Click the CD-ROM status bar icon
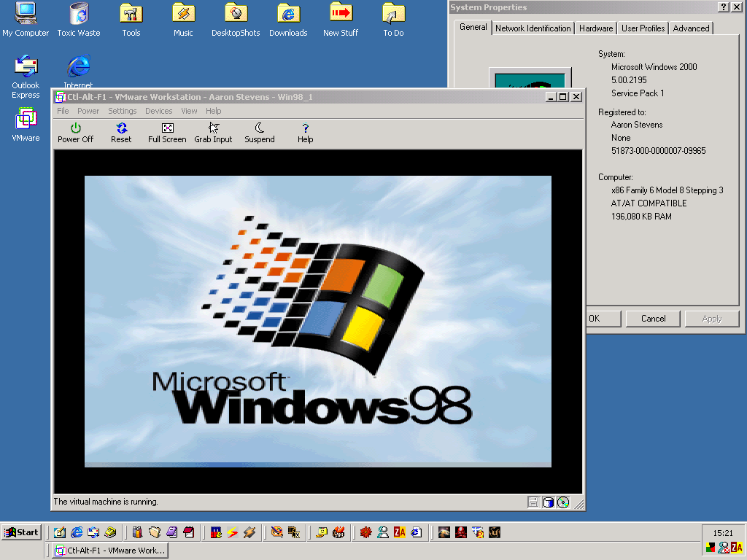This screenshot has width=747, height=560. (562, 502)
